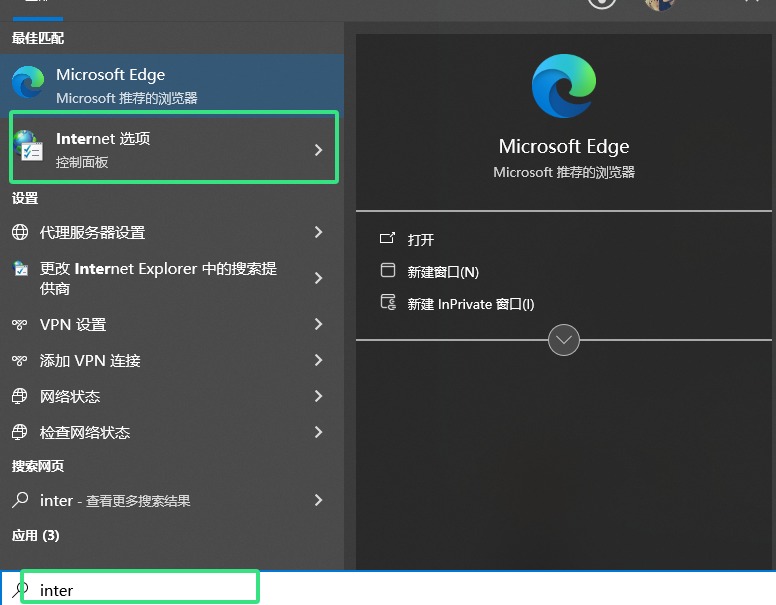The width and height of the screenshot is (776, 605).
Task: Open 添加 VPN 连接 result
Action: [172, 360]
